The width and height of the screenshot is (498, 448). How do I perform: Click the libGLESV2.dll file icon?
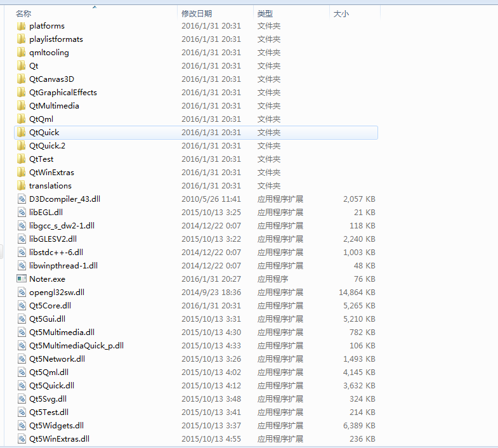click(x=22, y=239)
